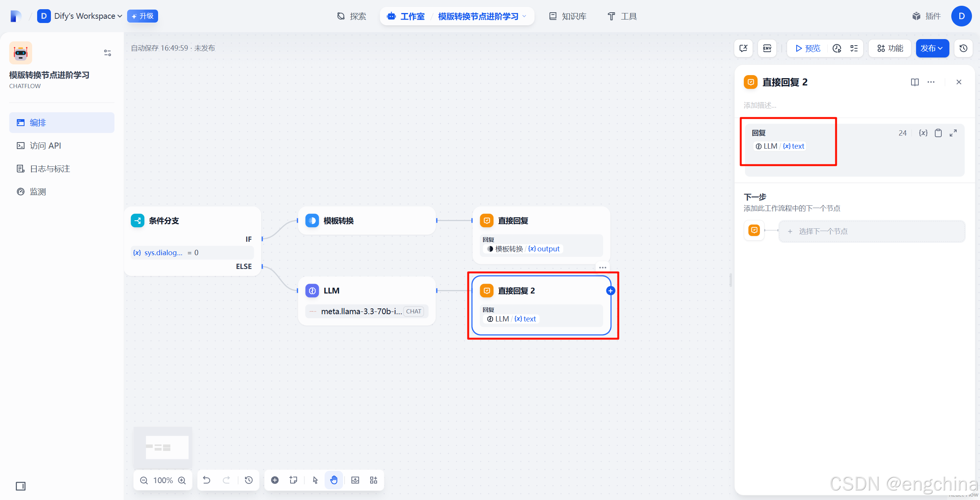This screenshot has width=980, height=500.
Task: Toggle hand pan mode
Action: pos(334,480)
